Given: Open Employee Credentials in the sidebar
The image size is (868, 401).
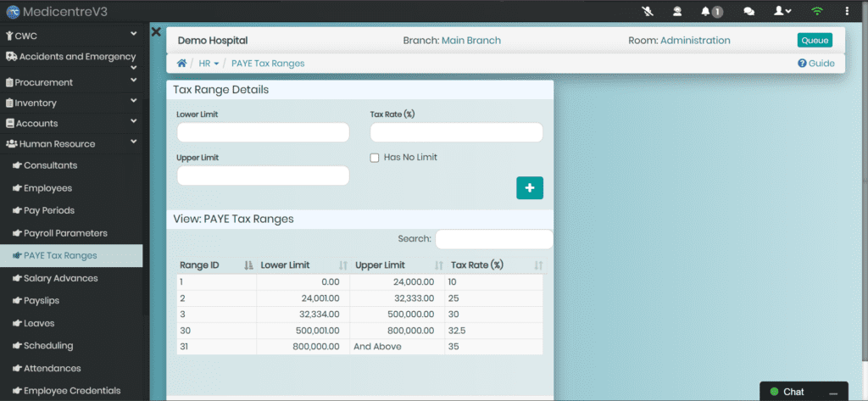Looking at the screenshot, I should [71, 391].
